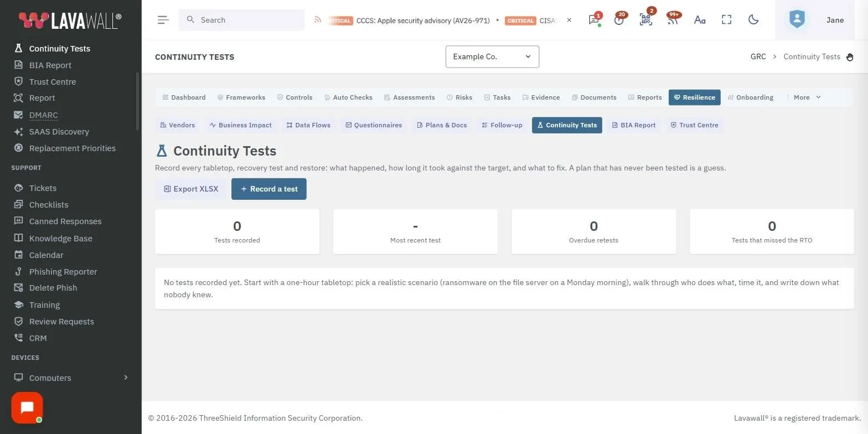868x434 pixels.
Task: Open the QR code icon with badge 2
Action: (x=645, y=20)
